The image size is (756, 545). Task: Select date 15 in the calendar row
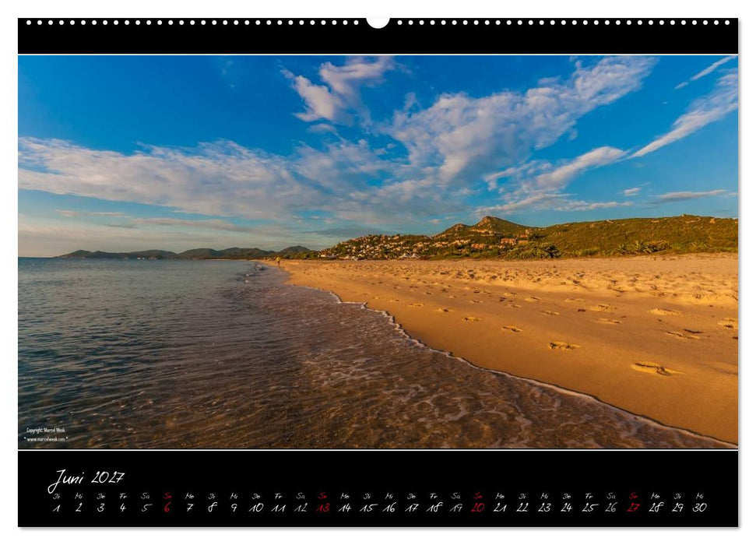[x=367, y=508]
